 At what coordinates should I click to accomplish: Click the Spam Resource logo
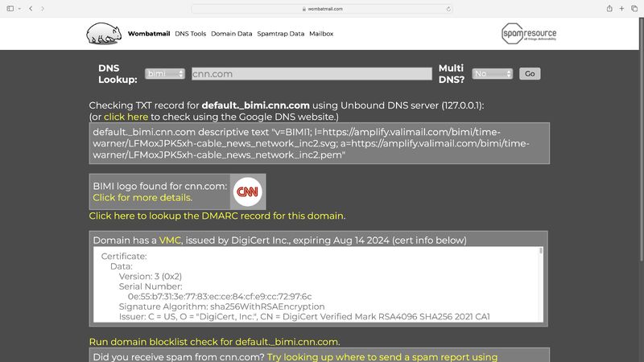529,34
